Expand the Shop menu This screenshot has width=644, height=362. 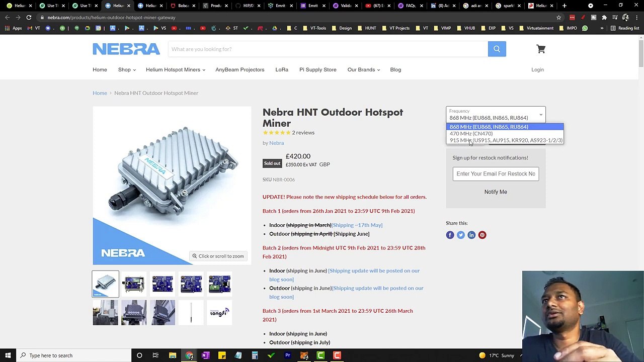coord(127,69)
